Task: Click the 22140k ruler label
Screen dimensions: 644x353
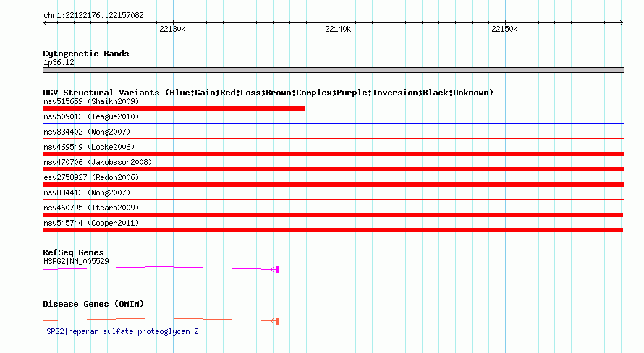Action: (338, 29)
